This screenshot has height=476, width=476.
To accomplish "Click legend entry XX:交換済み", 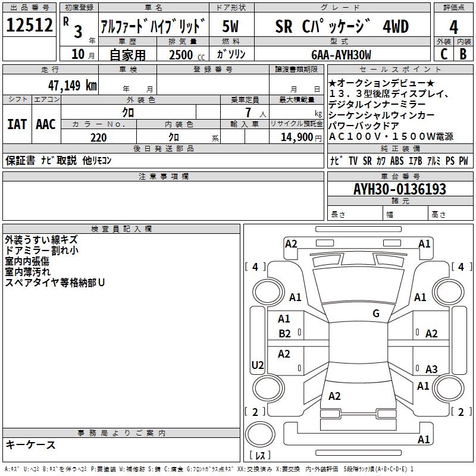I will tap(255, 469).
